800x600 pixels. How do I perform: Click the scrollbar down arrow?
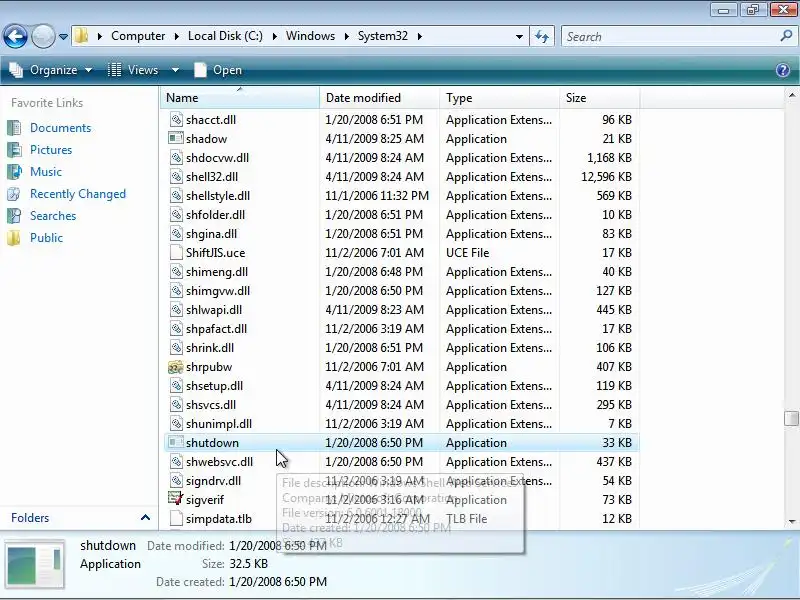(x=792, y=521)
